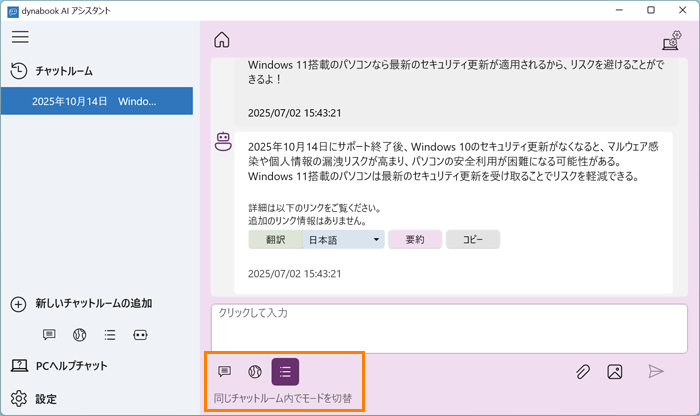
Task: Close the dynabook AI アシスタント window
Action: (x=683, y=10)
